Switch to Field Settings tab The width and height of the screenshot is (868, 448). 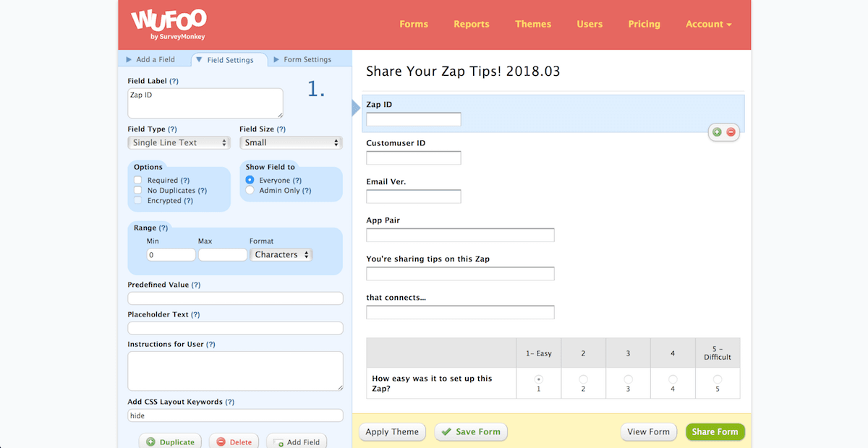[229, 59]
